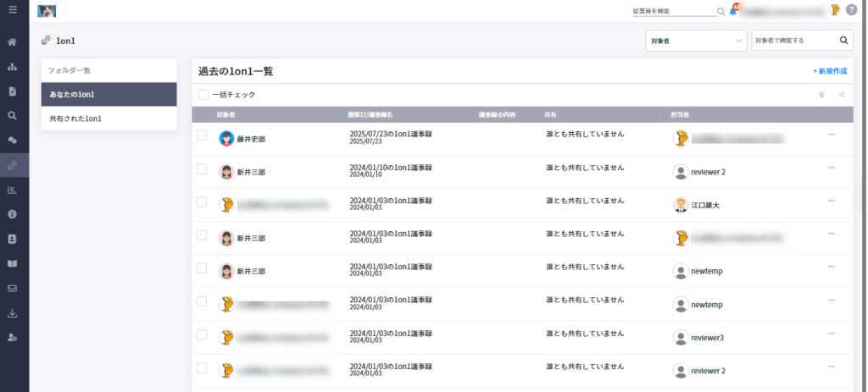Select the あなたの1on1 folder
This screenshot has height=392, width=868.
click(109, 95)
